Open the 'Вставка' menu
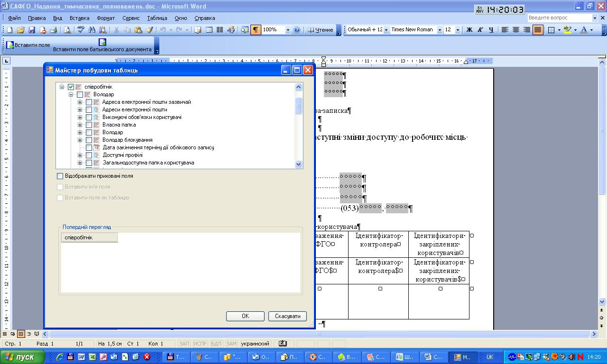Viewport: 607px width, 364px height. click(x=79, y=18)
